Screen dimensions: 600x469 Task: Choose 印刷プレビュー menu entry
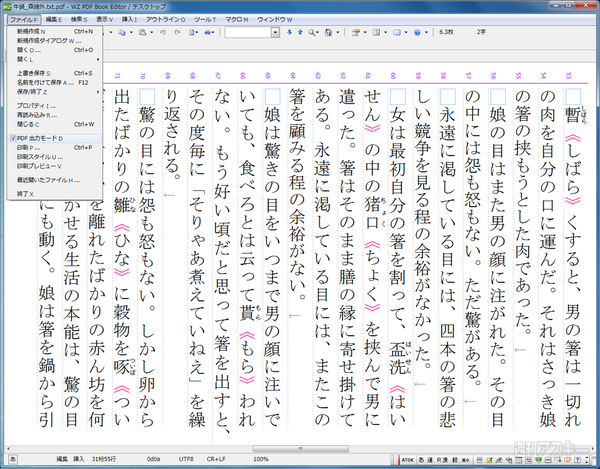point(55,166)
